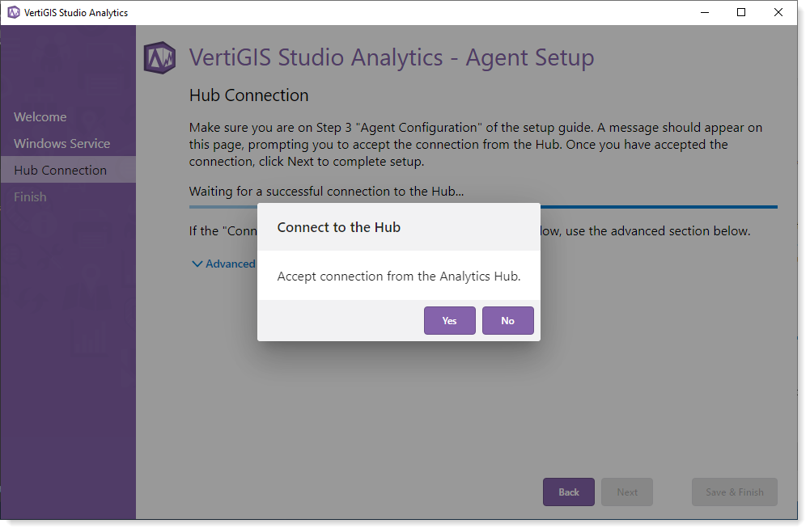Click the "Accept connection from the Analytics Hub" message

[x=398, y=277]
